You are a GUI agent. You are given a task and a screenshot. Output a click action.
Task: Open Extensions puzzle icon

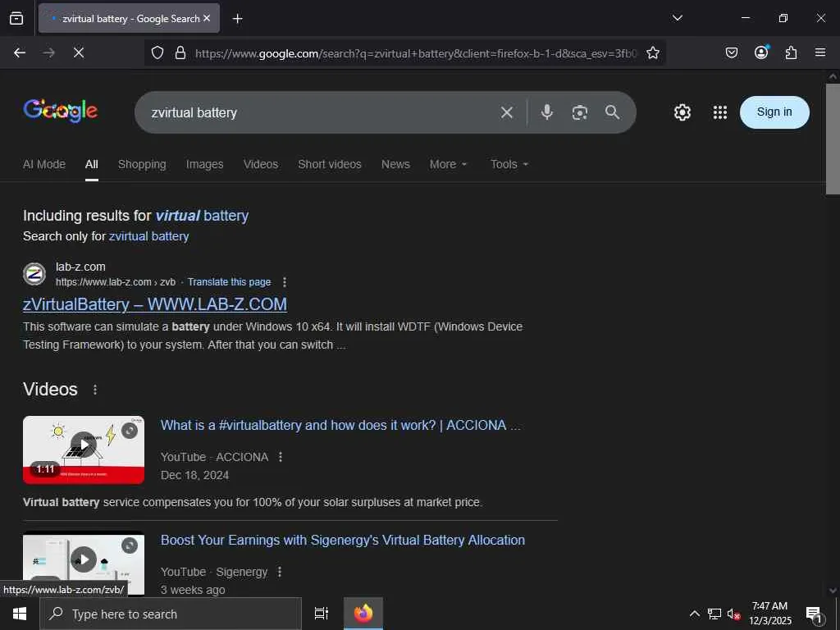coord(791,52)
